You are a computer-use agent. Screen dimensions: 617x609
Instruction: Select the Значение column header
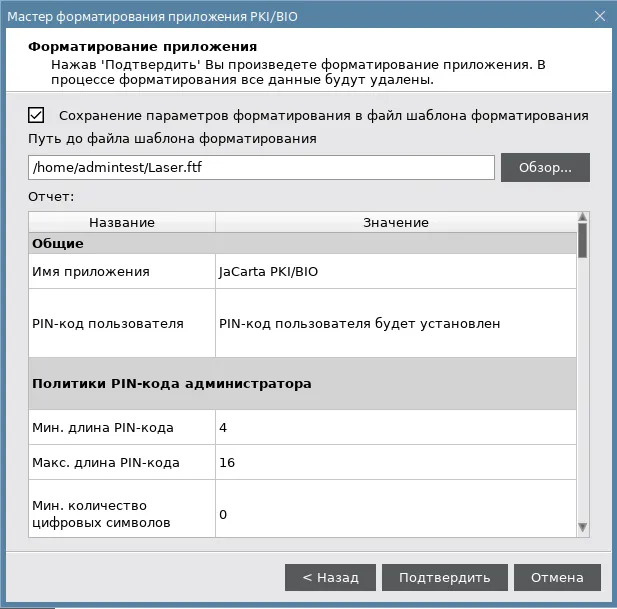[396, 222]
